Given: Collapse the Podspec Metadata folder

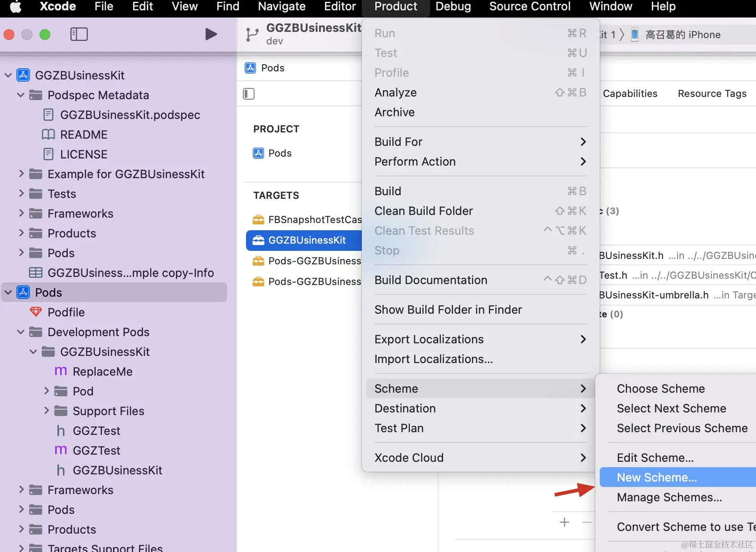Looking at the screenshot, I should pos(21,95).
